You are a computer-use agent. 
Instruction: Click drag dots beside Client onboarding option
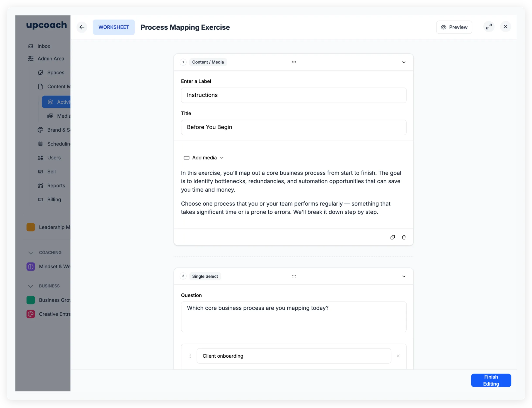pos(190,356)
